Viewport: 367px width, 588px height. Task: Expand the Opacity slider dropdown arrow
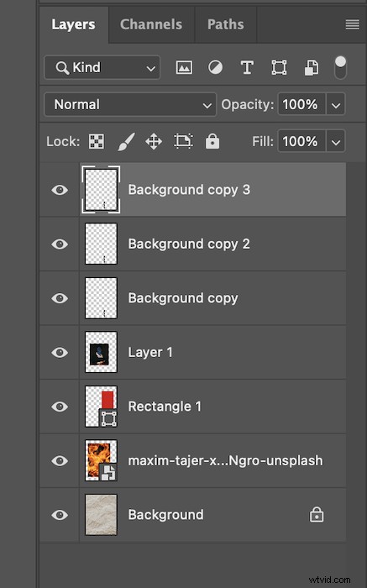(336, 105)
